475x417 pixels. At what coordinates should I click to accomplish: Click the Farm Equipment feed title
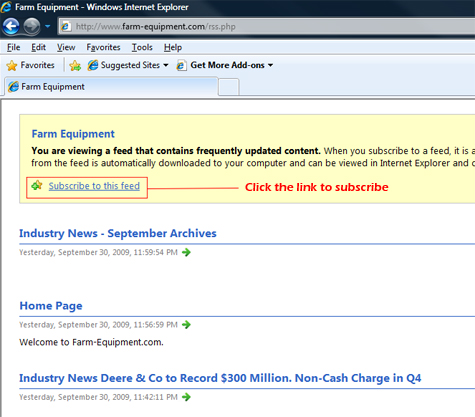[x=73, y=134]
